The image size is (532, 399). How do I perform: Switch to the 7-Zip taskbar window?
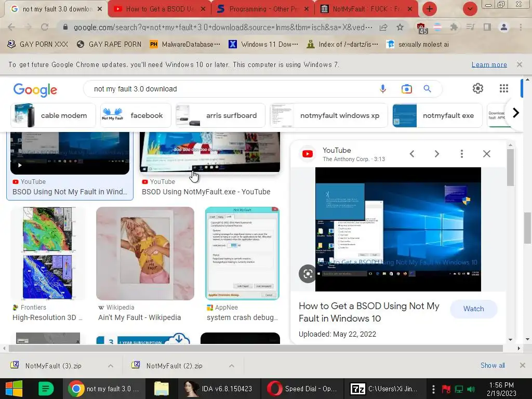pos(385,389)
